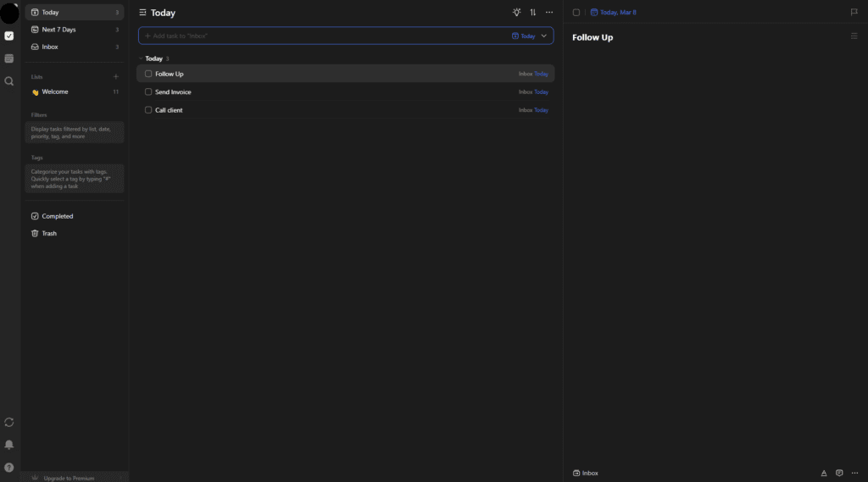This screenshot has height=482, width=868.
Task: Check off the Send Invoice task
Action: tap(148, 91)
